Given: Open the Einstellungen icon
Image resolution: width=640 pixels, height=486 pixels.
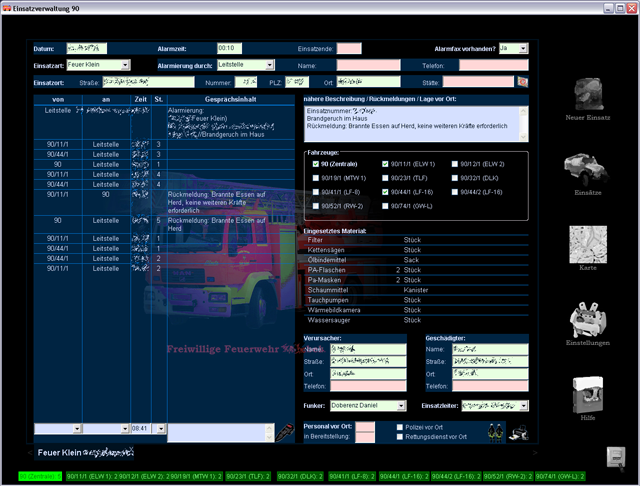Looking at the screenshot, I should (588, 320).
